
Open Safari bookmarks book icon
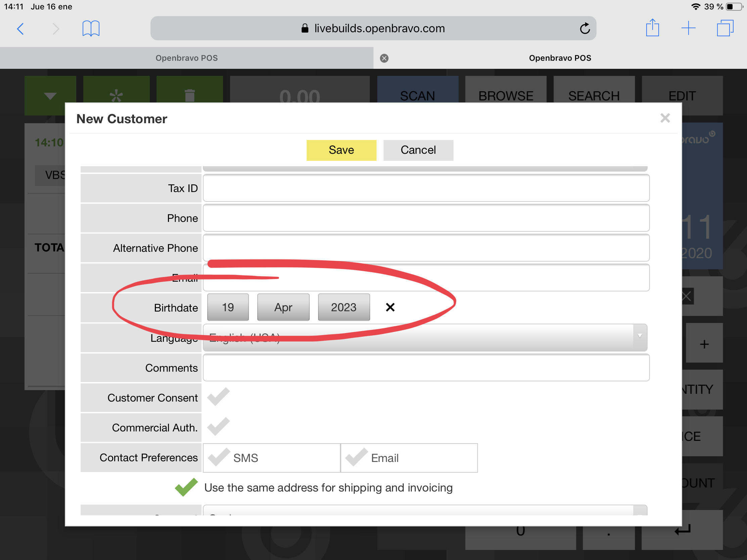(x=91, y=29)
